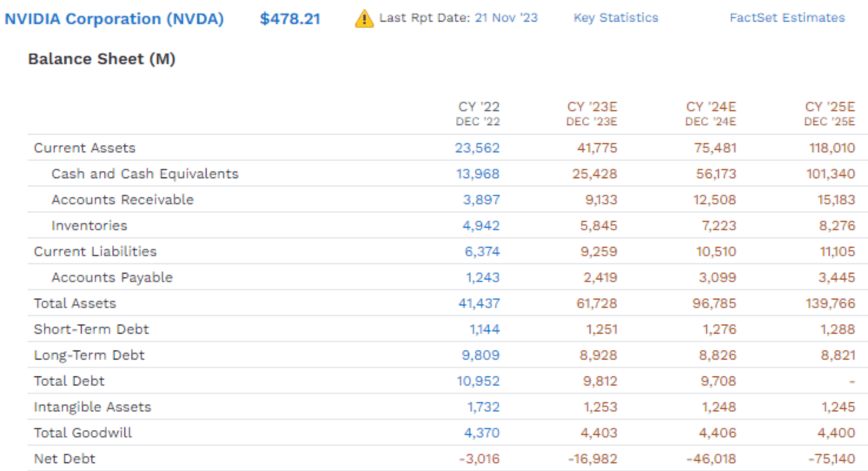Click Current Liabilities estimate 10,510

(x=717, y=251)
